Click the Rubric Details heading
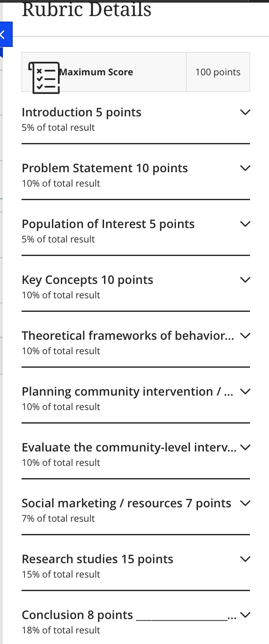Screen dimensions: 269x644 tap(87, 9)
